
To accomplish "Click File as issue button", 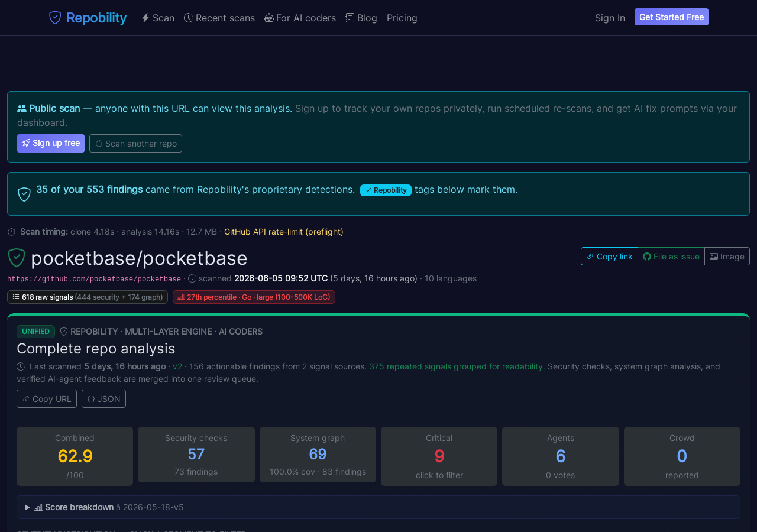I will (x=671, y=257).
